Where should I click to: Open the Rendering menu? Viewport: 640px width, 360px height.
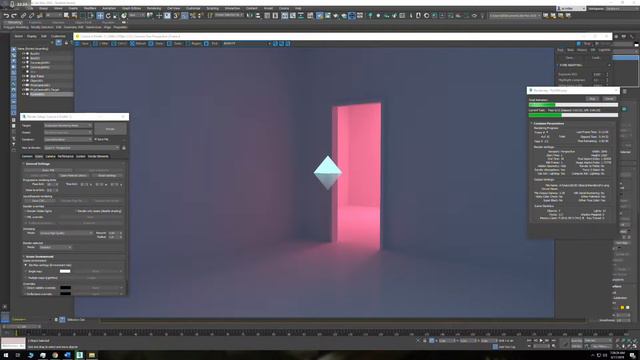(154, 8)
